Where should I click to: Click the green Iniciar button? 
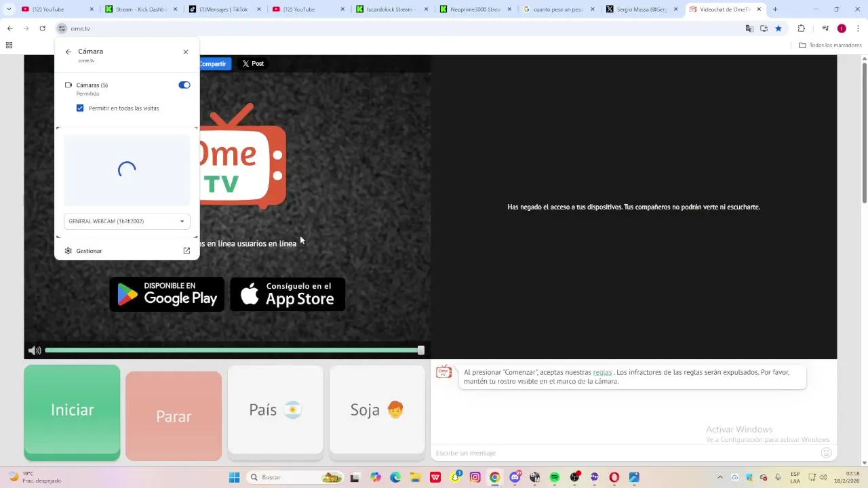(x=72, y=412)
